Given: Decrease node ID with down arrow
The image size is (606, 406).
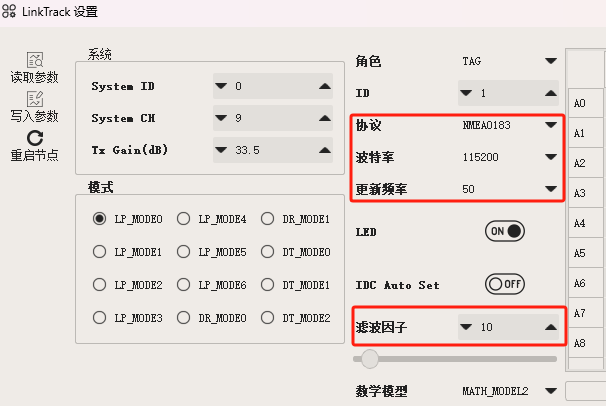Looking at the screenshot, I should [466, 93].
